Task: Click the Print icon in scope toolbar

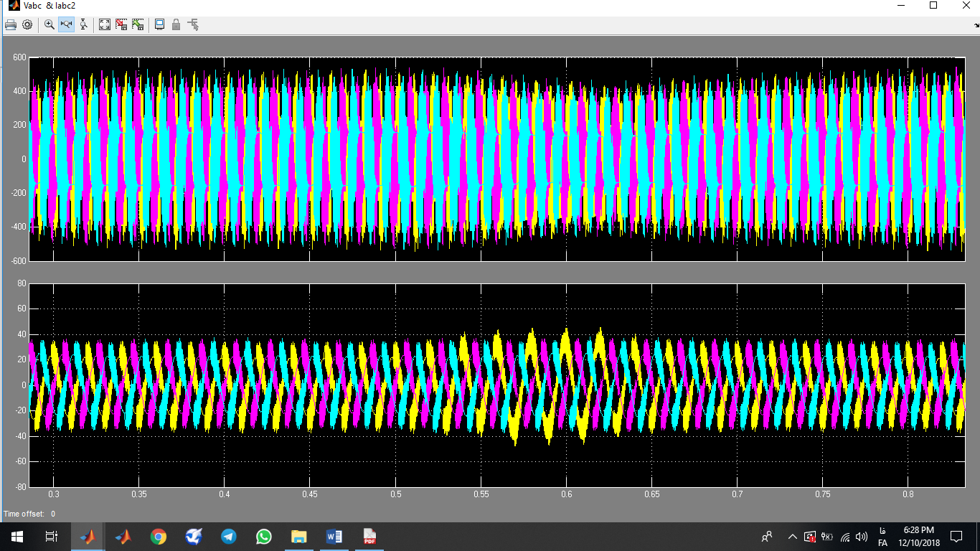Action: [x=11, y=25]
